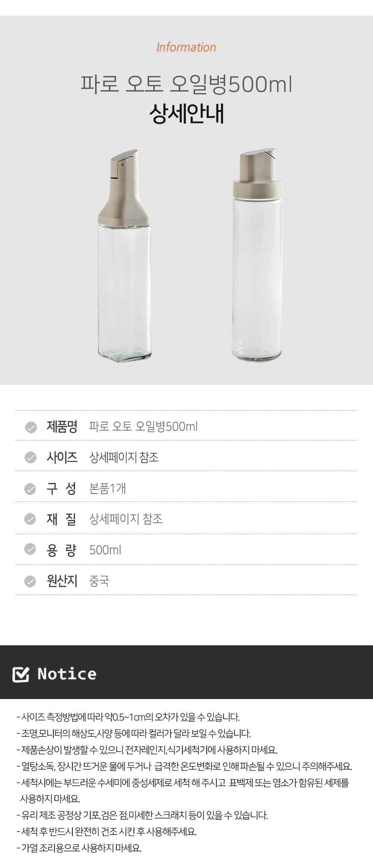Click the check icon beside 사이즈
373x868 pixels.
[31, 457]
